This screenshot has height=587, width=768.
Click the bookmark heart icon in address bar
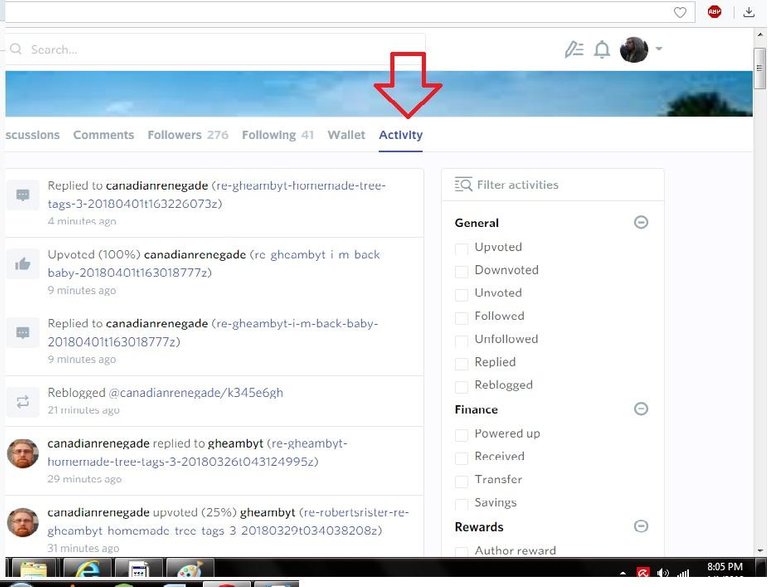point(680,12)
